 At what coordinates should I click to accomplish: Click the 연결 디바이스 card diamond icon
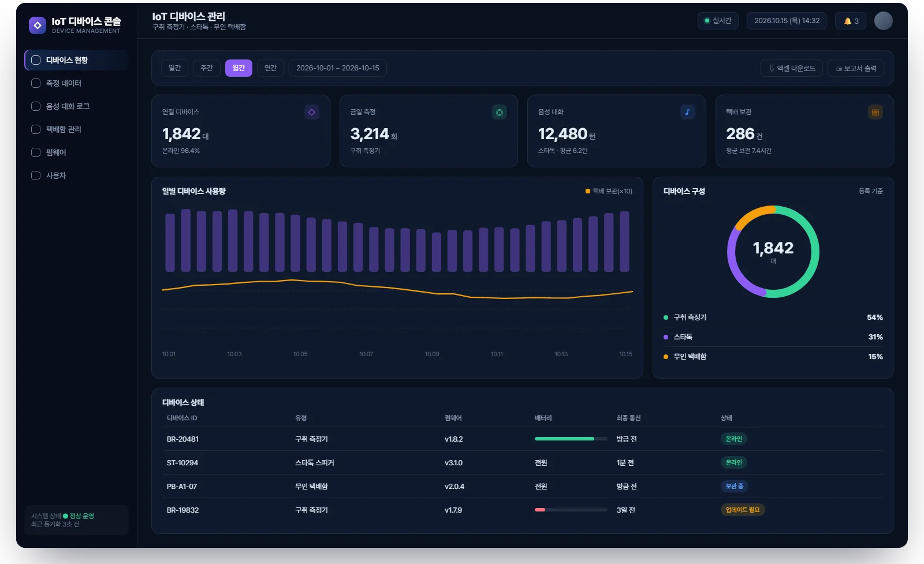click(311, 112)
